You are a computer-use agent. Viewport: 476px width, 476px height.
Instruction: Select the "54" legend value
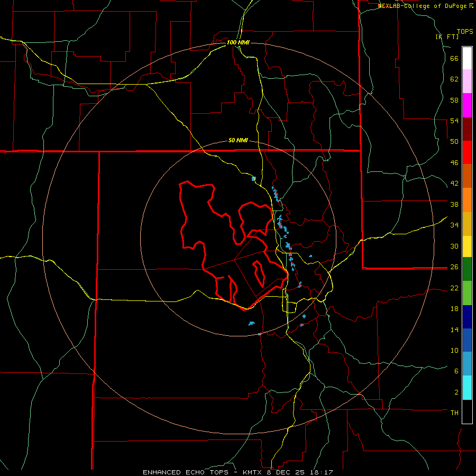coord(454,121)
